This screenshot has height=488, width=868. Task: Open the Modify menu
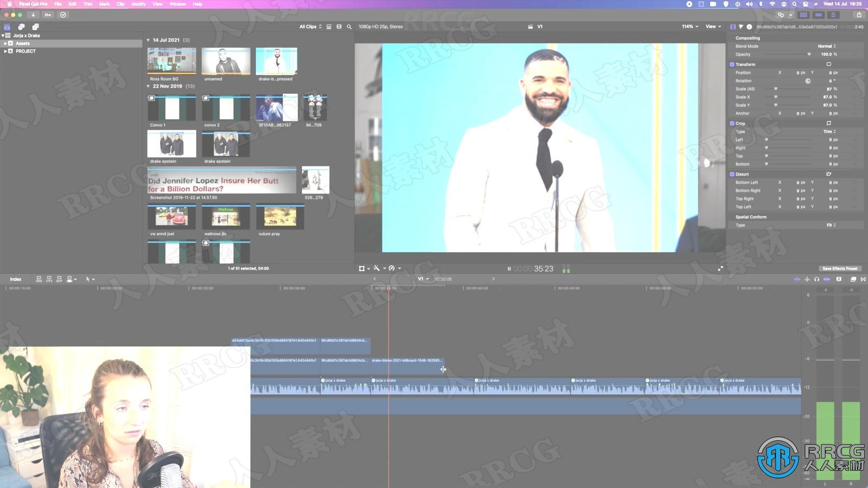(x=138, y=4)
